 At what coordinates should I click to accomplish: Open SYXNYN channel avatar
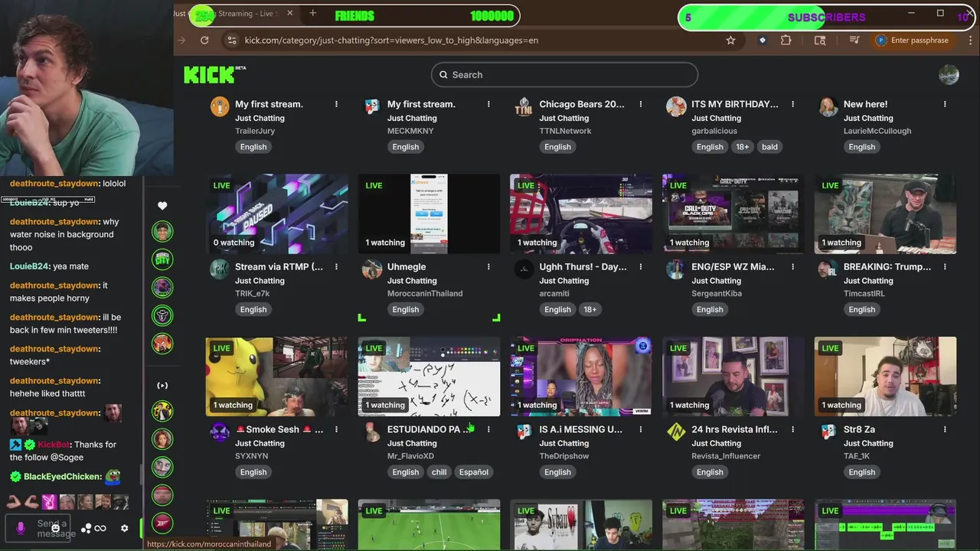[220, 432]
